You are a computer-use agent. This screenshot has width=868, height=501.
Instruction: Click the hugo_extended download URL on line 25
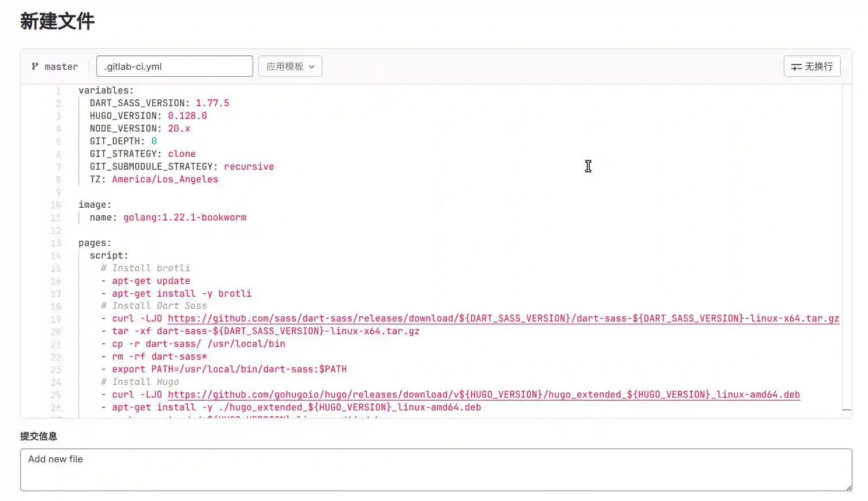click(483, 394)
